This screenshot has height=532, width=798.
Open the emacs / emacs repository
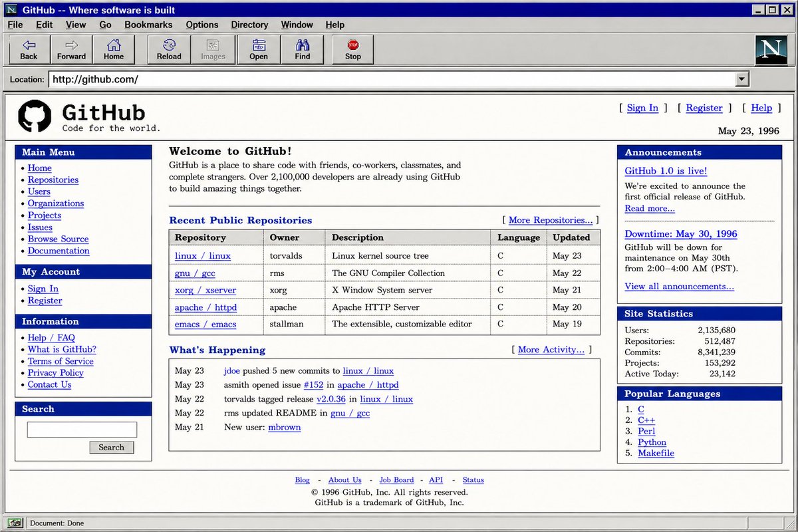(205, 325)
